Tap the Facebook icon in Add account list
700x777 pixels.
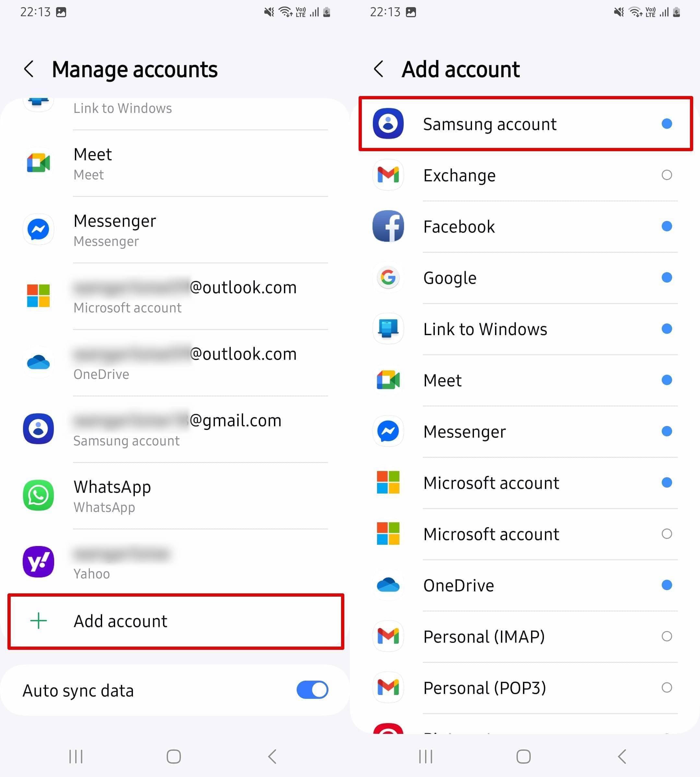click(388, 226)
